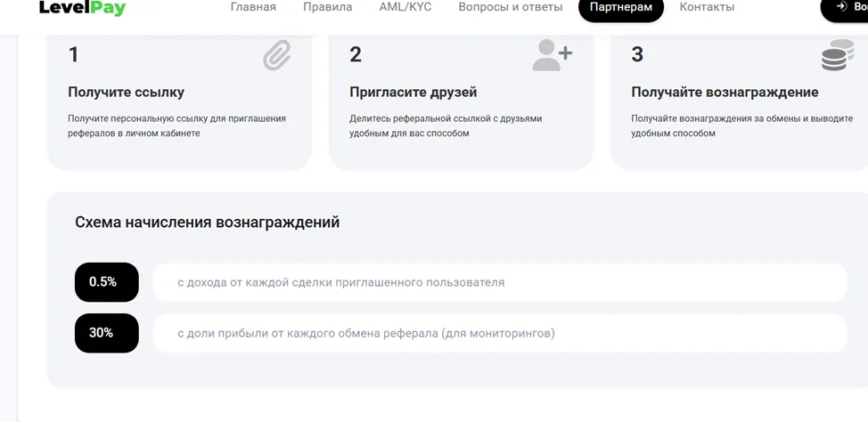
Task: Open the Контакты page
Action: (x=707, y=7)
